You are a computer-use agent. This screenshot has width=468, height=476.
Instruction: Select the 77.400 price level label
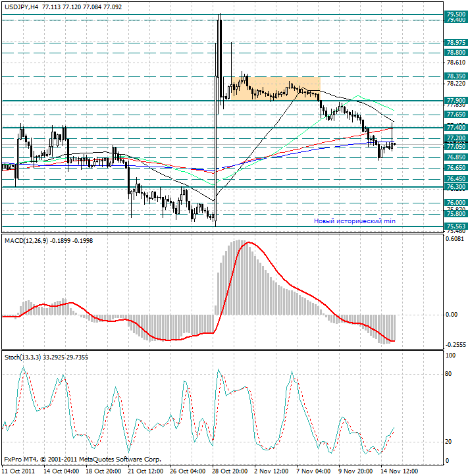[456, 128]
